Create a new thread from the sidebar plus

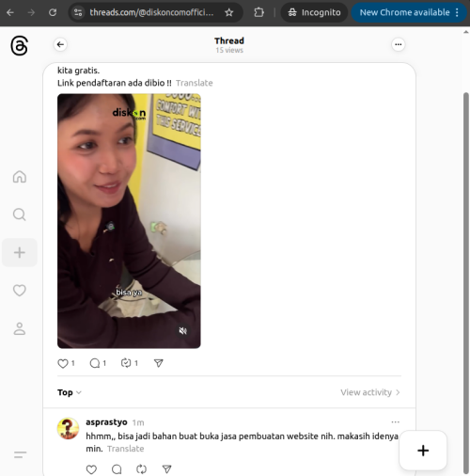(20, 252)
